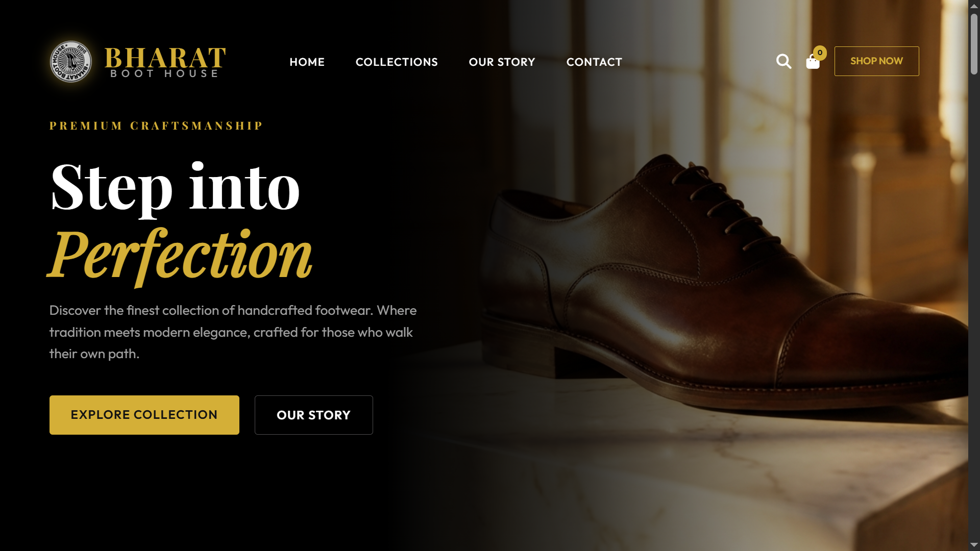The height and width of the screenshot is (551, 980).
Task: Click the gold EXPLORE COLLECTION button
Action: click(144, 415)
